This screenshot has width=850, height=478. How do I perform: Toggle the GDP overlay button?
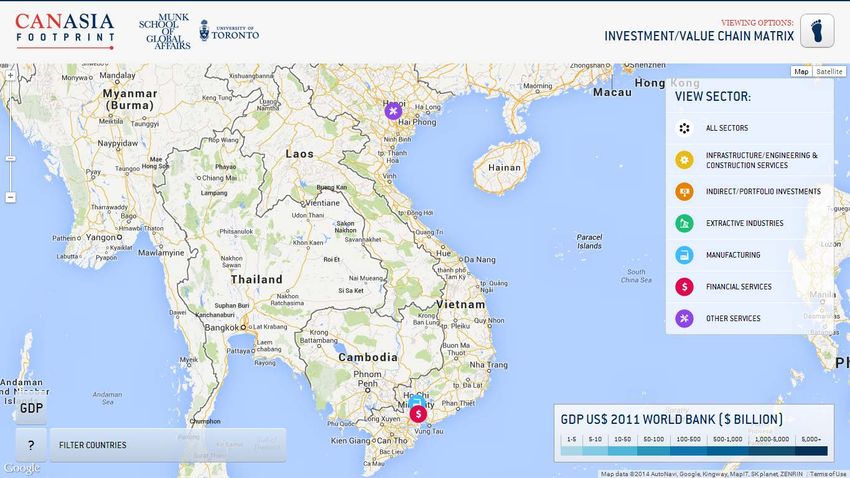[31, 408]
